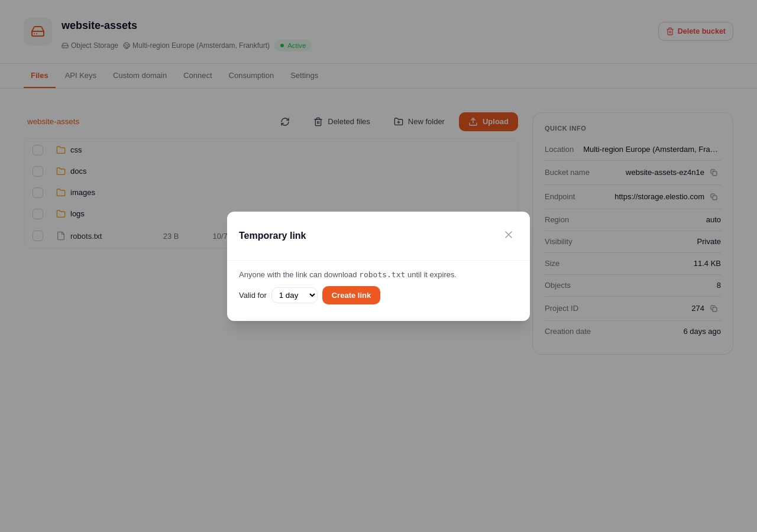Click the website-assets breadcrumb link
757x532 pixels.
[53, 122]
